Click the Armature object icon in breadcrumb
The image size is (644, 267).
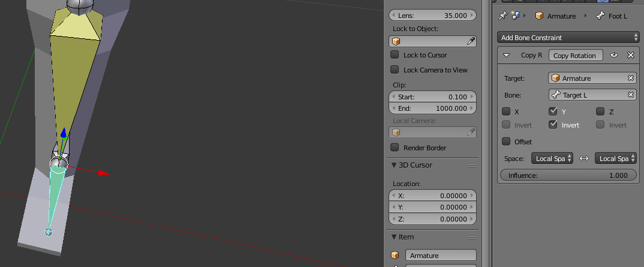tap(539, 16)
